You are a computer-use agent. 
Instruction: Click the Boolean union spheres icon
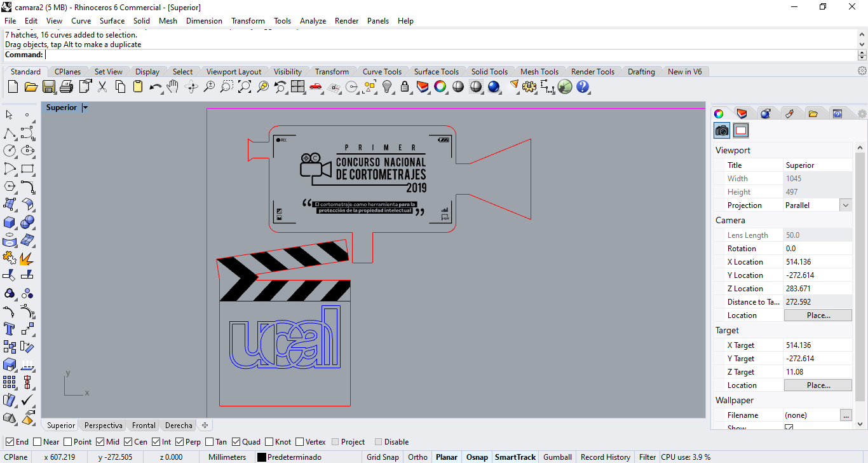click(x=27, y=222)
